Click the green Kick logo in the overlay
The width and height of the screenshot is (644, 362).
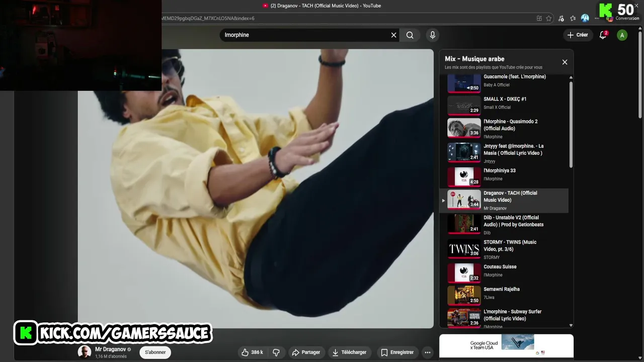pos(606,10)
